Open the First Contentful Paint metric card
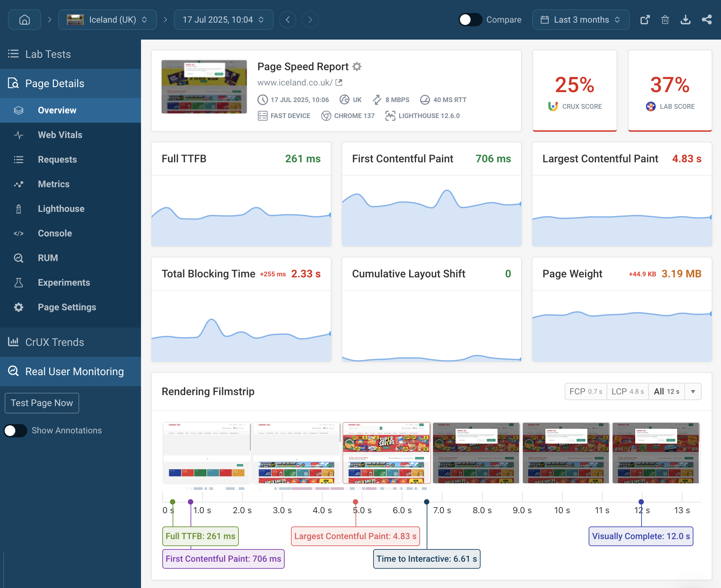721x588 pixels. (x=431, y=194)
